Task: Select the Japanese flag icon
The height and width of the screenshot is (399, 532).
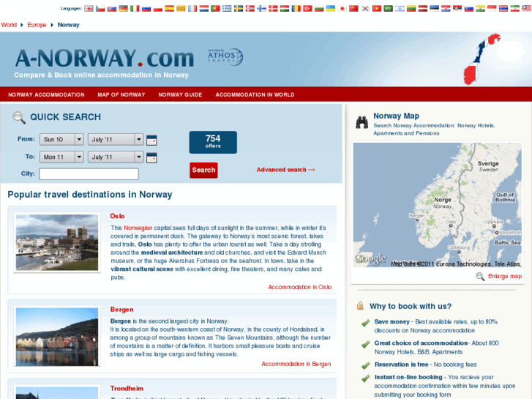Action: pos(342,9)
